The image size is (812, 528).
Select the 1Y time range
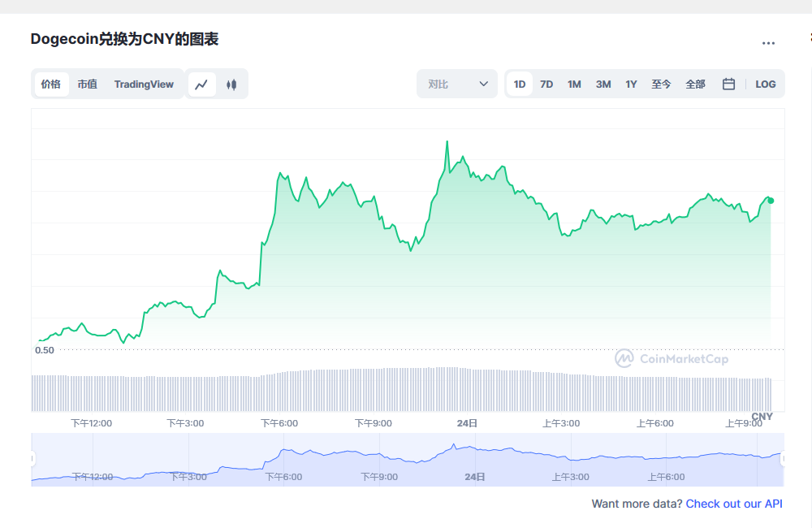point(631,84)
